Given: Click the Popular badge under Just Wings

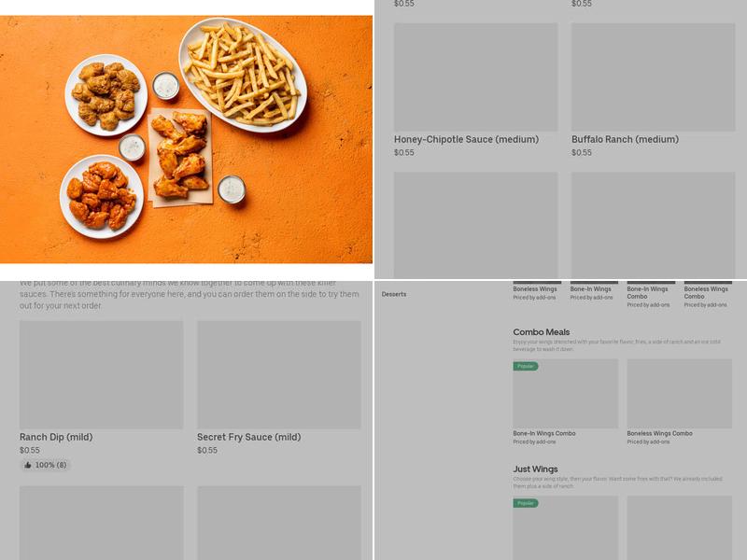Looking at the screenshot, I should coord(526,503).
